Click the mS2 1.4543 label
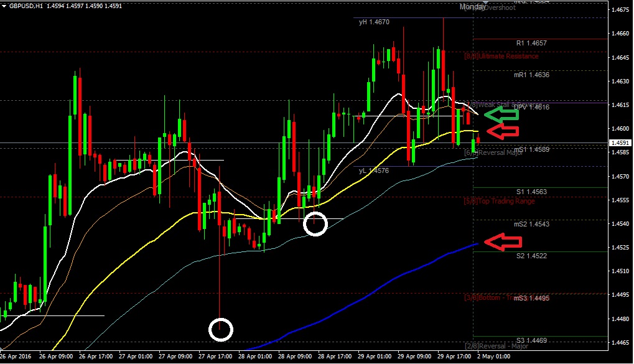 tap(531, 224)
